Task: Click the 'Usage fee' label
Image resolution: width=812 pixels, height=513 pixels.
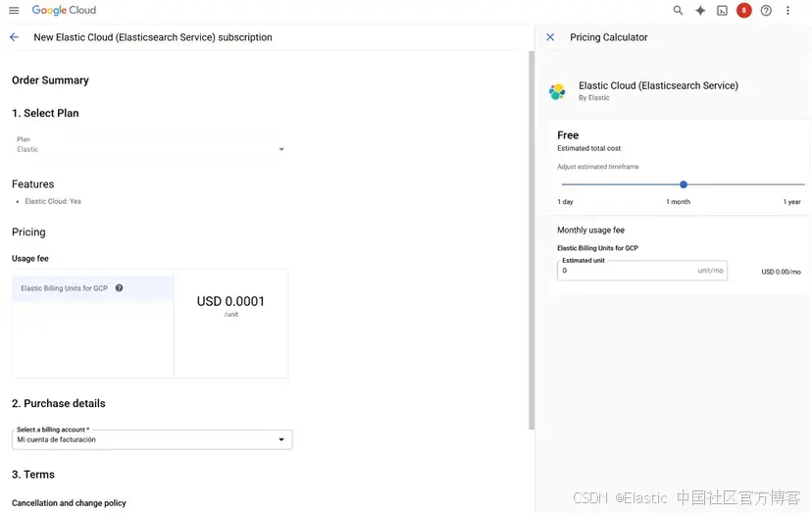Action: pyautogui.click(x=30, y=259)
